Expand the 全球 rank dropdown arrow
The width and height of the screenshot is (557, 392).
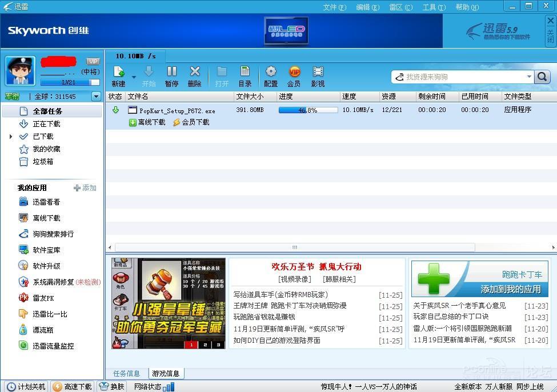click(x=96, y=97)
